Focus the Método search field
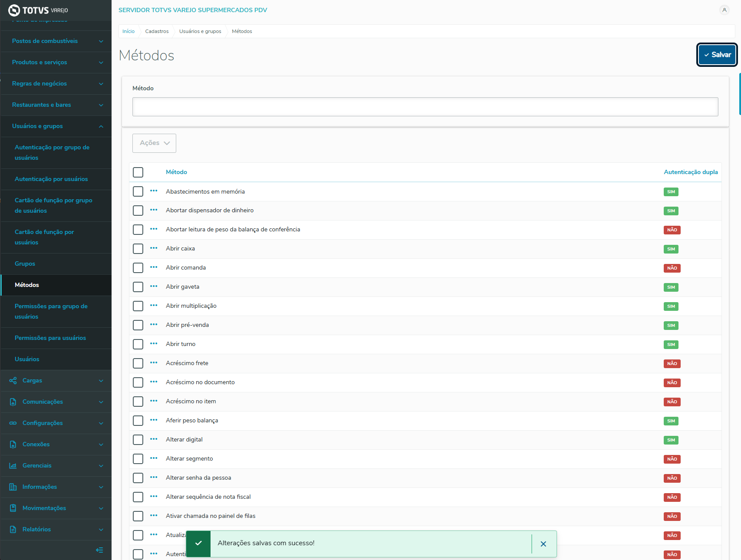 425,107
